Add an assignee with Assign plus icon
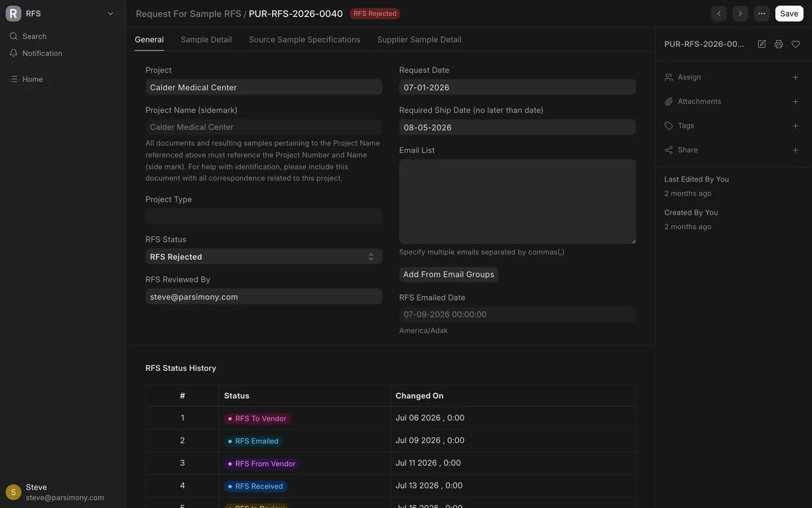The width and height of the screenshot is (812, 508). (796, 77)
